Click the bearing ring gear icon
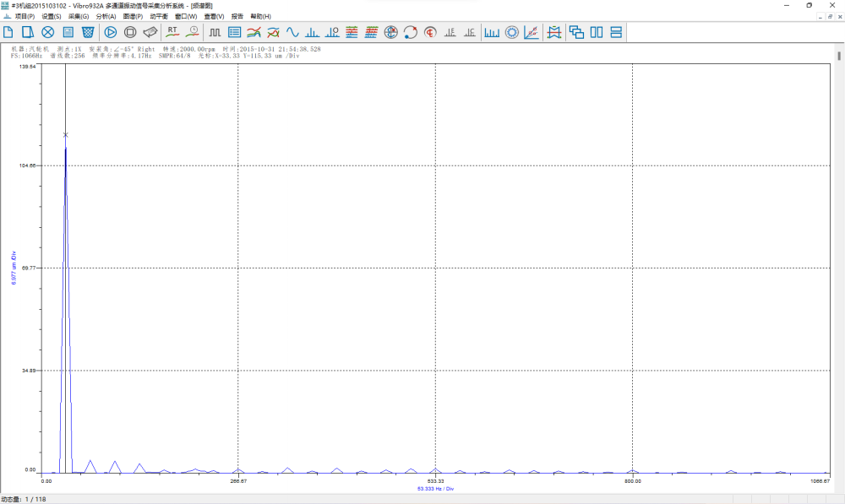Image resolution: width=845 pixels, height=504 pixels. click(x=511, y=32)
